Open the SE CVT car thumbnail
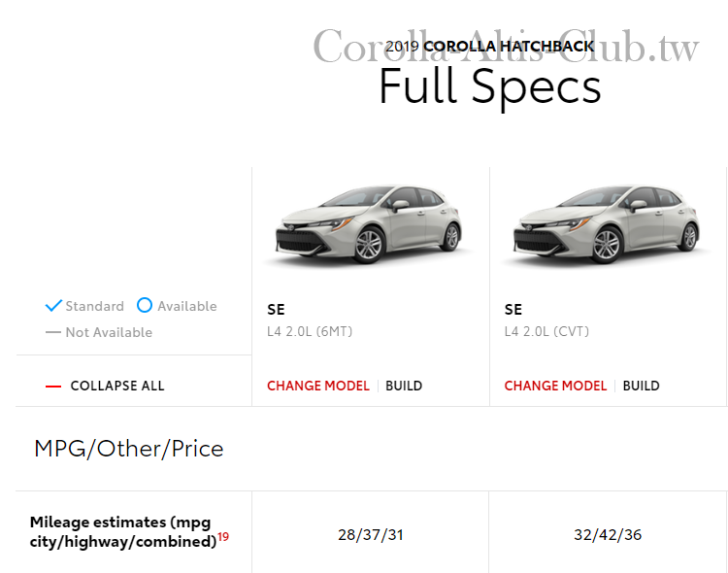Image resolution: width=728 pixels, height=573 pixels. [x=608, y=225]
